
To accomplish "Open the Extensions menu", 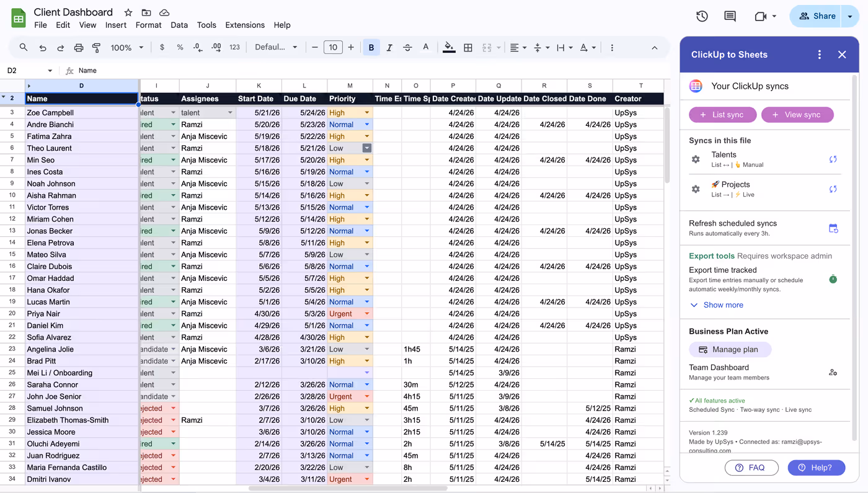I will coord(245,25).
